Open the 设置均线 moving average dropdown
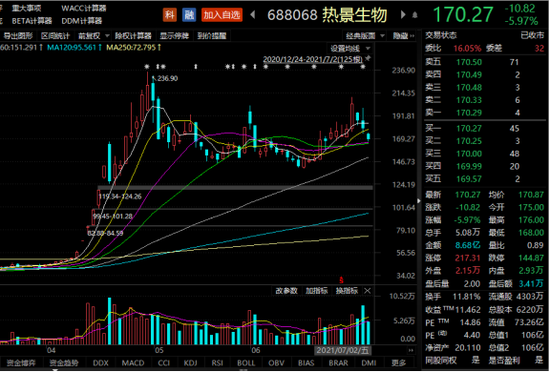The width and height of the screenshot is (550, 372). [x=350, y=48]
